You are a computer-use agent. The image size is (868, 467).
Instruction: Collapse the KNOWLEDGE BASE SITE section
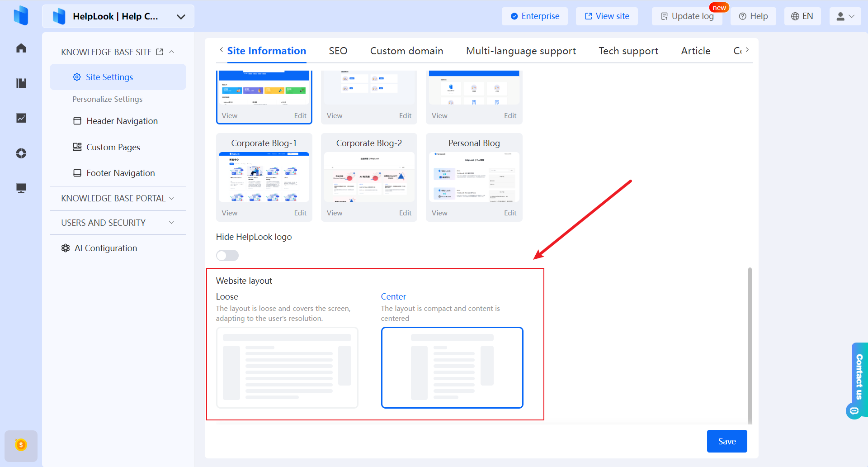pyautogui.click(x=172, y=52)
